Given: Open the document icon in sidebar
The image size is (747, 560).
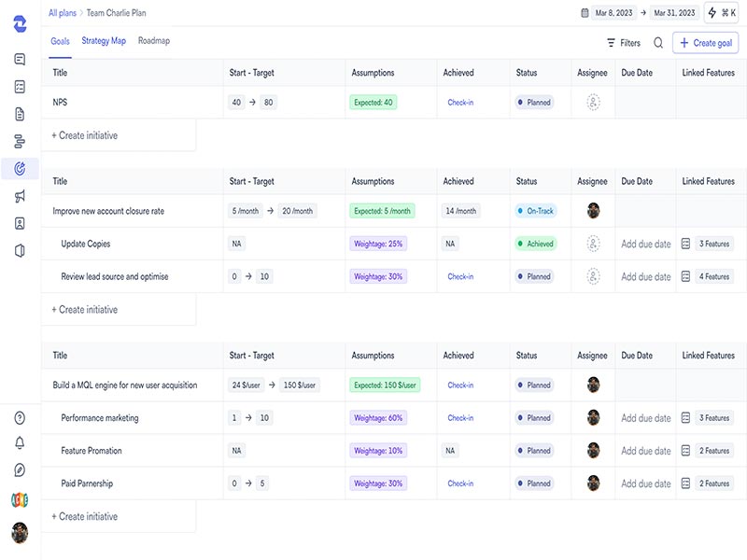Looking at the screenshot, I should click(20, 115).
